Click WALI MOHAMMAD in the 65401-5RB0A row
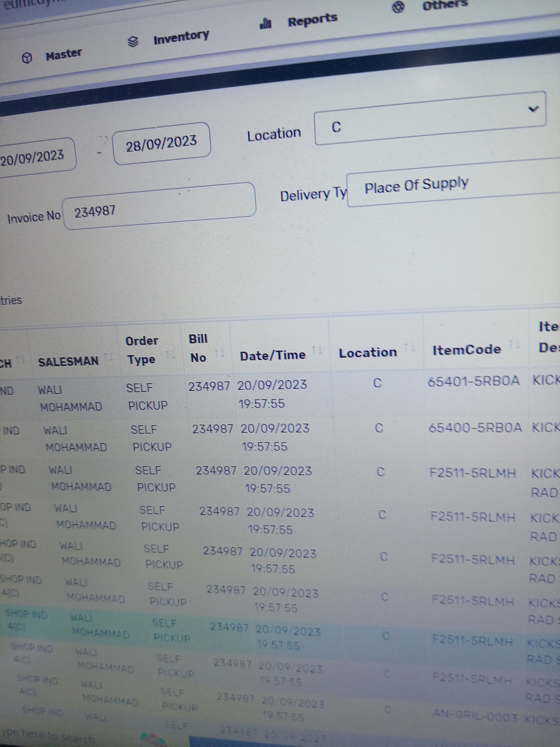Image resolution: width=560 pixels, height=747 pixels. pos(69,398)
